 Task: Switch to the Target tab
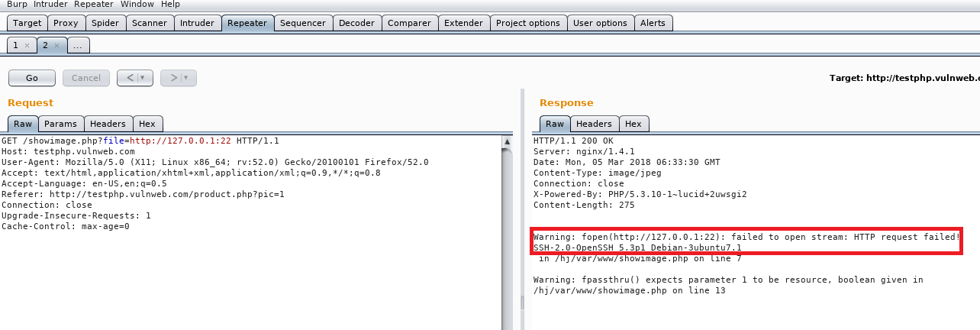point(27,23)
